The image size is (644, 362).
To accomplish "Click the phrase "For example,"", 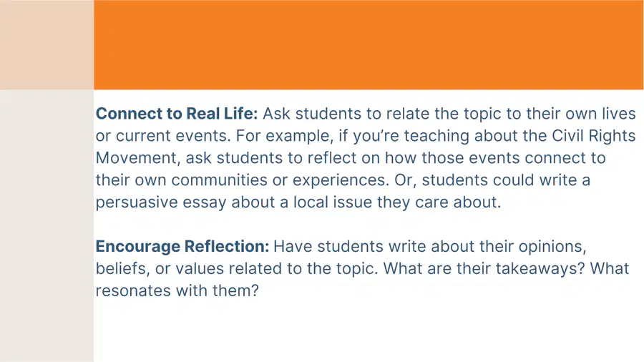I will coord(285,136).
